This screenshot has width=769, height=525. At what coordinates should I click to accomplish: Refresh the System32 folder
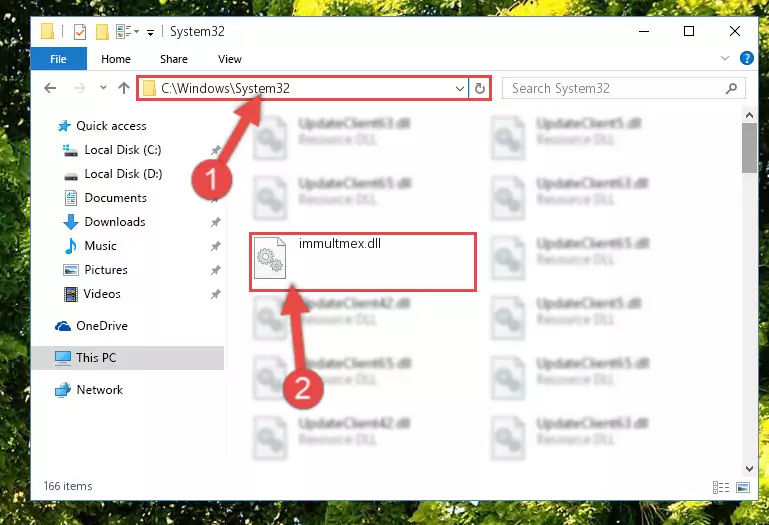pyautogui.click(x=480, y=89)
